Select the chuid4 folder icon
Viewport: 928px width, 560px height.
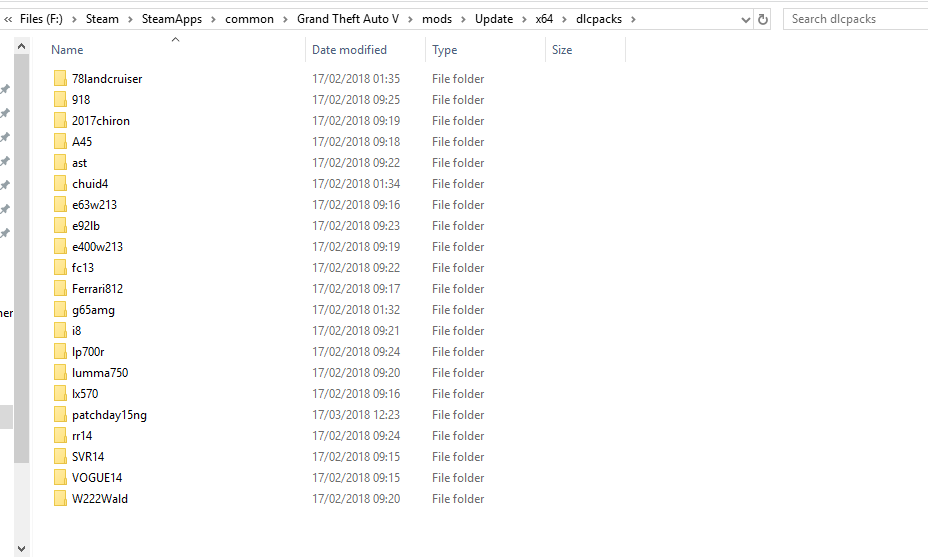tap(60, 184)
